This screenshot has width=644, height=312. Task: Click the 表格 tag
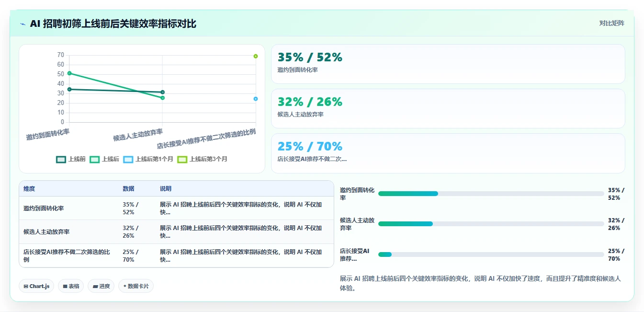click(x=71, y=286)
